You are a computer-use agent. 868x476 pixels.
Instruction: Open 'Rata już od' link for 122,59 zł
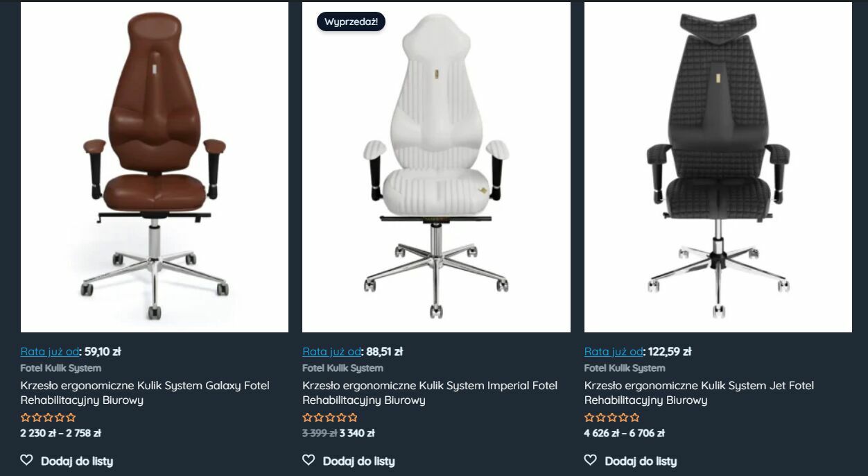614,352
